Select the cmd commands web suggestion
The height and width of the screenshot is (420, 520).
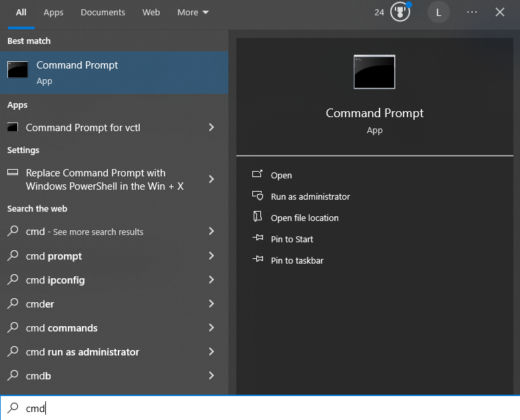click(62, 328)
